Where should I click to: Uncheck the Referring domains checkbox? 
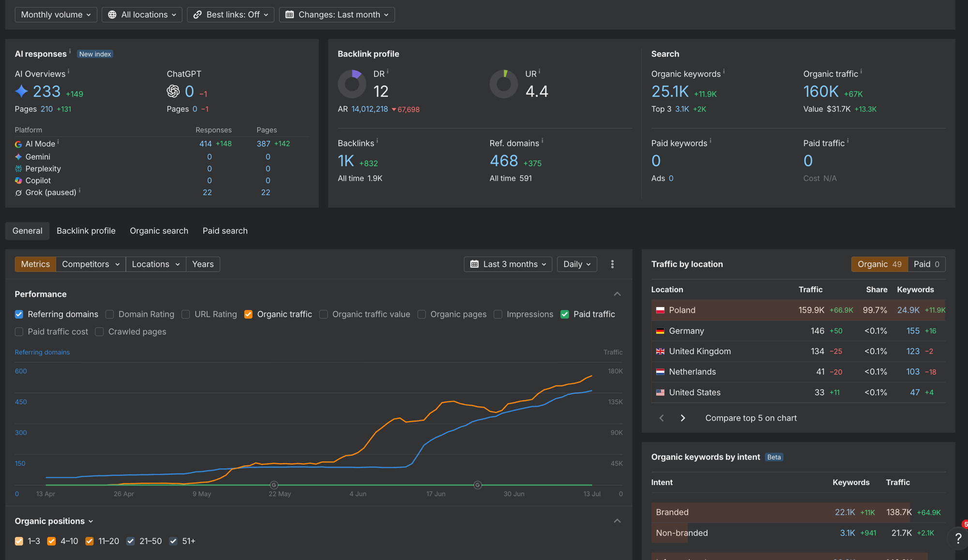pos(19,314)
